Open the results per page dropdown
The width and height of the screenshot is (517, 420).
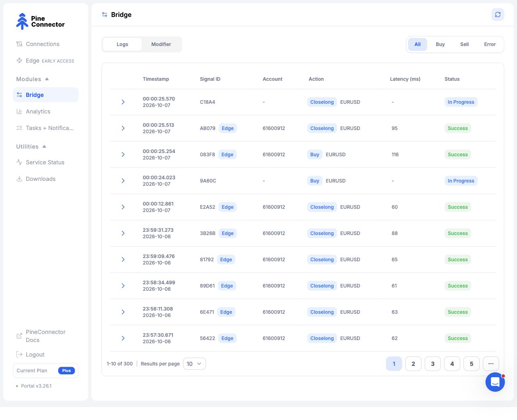[194, 364]
